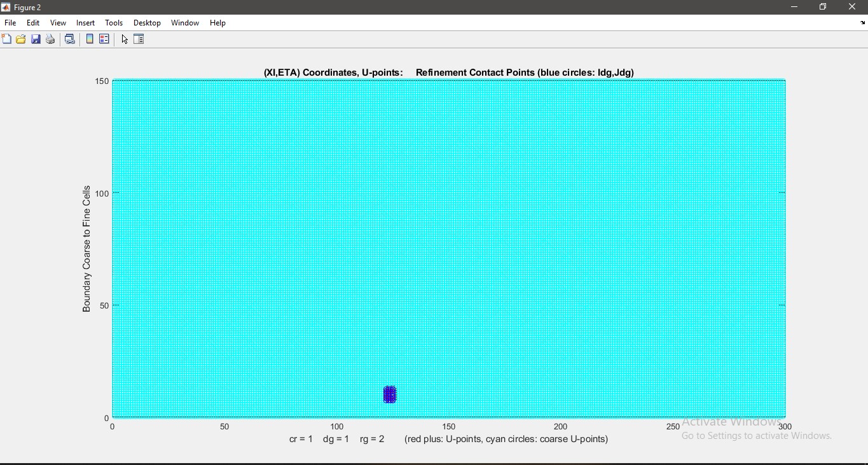This screenshot has width=868, height=465.
Task: Print the figure with the printer icon
Action: coord(50,39)
